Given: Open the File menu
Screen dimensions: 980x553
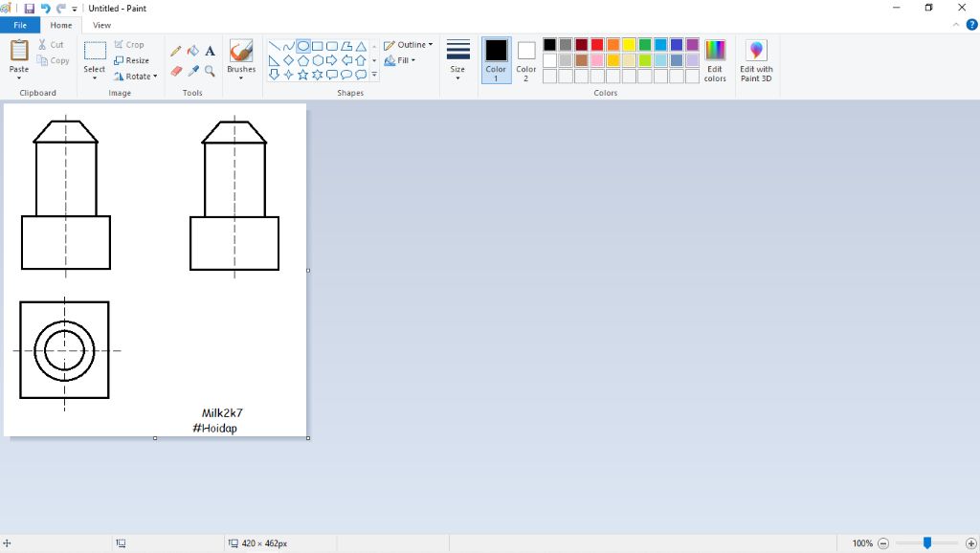Looking at the screenshot, I should point(20,25).
